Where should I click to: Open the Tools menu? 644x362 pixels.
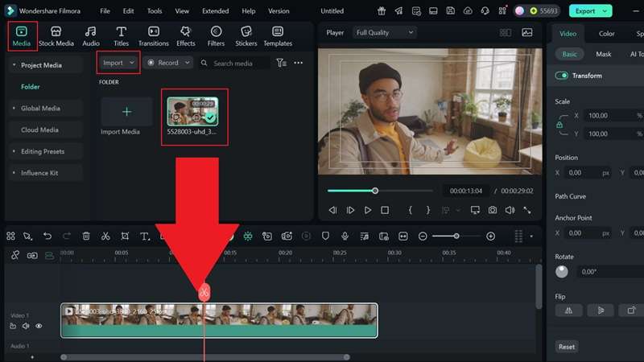pos(155,11)
